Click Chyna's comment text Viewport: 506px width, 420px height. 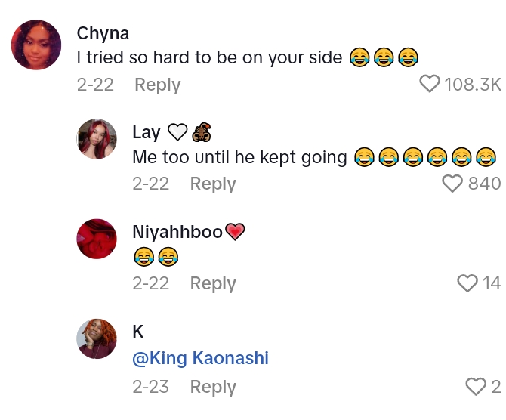pos(210,57)
